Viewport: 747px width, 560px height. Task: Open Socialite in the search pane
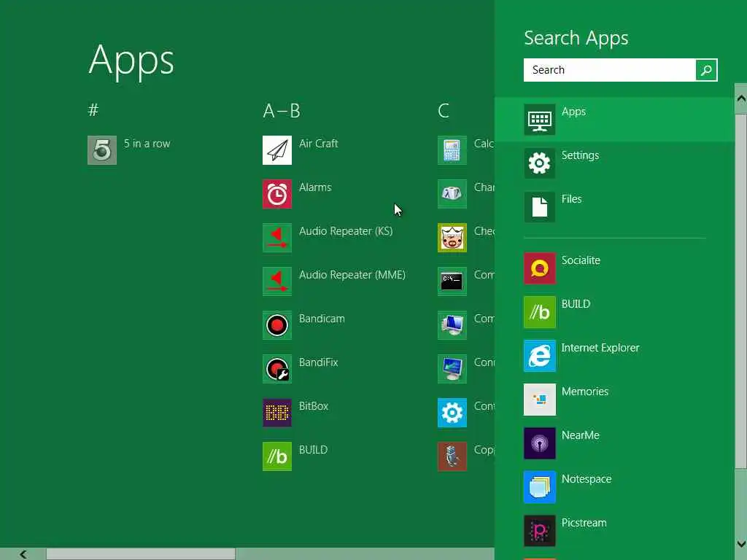click(539, 268)
